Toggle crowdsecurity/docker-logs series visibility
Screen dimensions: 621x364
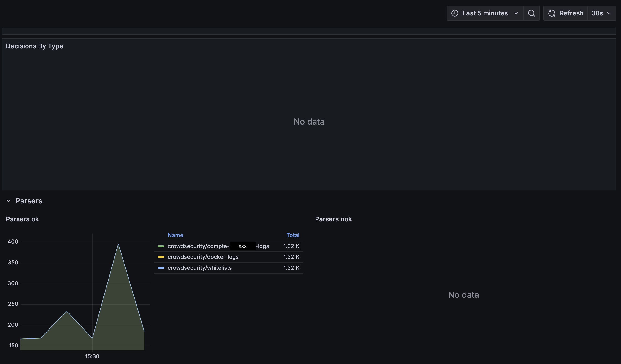[203, 257]
